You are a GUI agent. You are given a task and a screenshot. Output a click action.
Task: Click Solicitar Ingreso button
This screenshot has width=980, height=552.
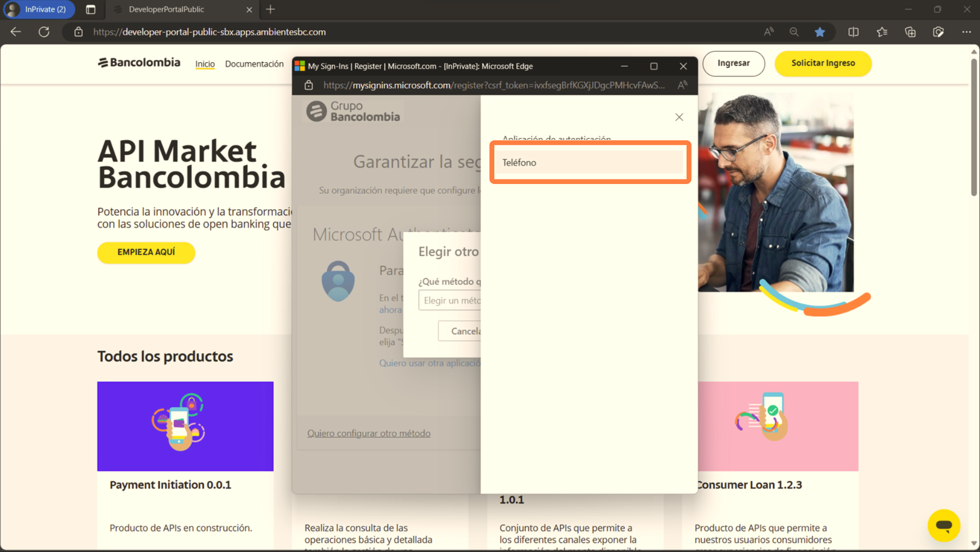tap(823, 63)
